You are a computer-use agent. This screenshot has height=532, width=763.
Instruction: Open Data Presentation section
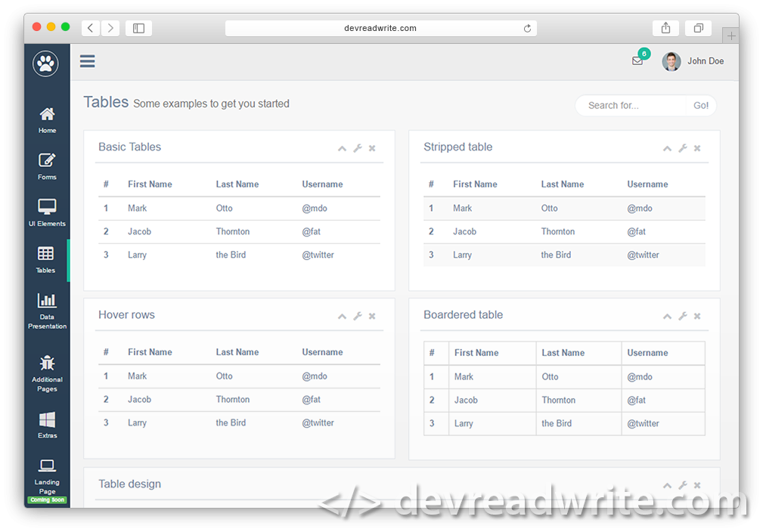pos(47,311)
